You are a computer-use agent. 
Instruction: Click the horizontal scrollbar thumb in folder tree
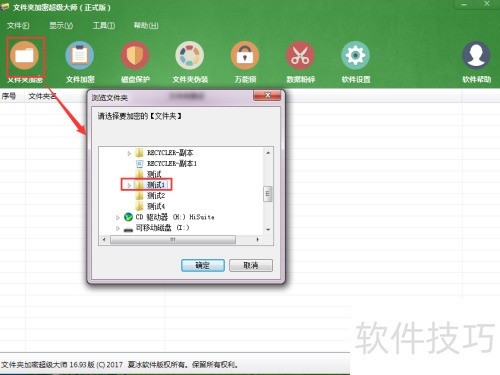173,240
